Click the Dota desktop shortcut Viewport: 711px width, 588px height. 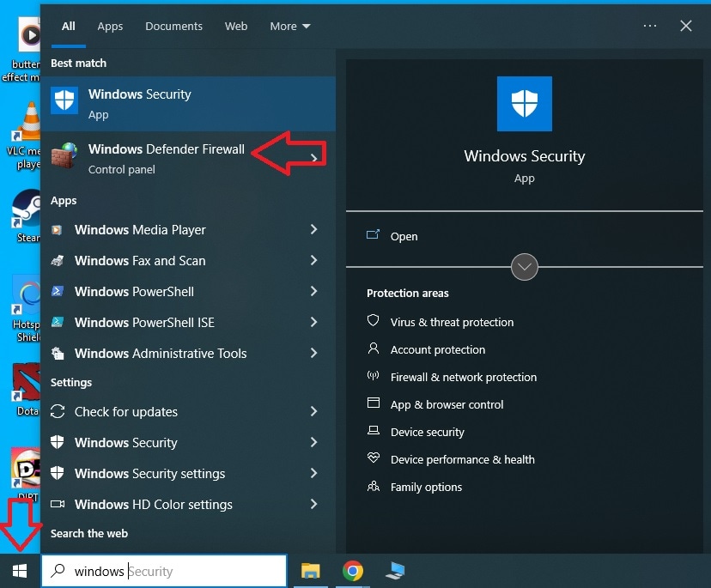[27, 390]
